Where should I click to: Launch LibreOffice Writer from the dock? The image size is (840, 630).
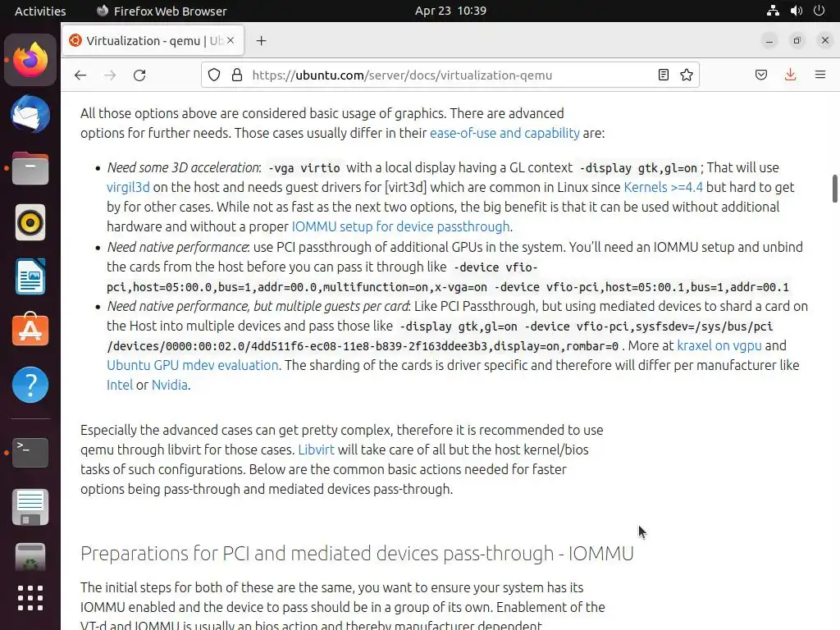pyautogui.click(x=30, y=276)
